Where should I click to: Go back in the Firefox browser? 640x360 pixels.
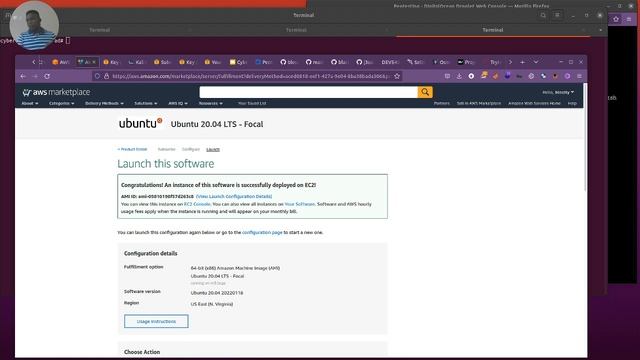(x=23, y=76)
